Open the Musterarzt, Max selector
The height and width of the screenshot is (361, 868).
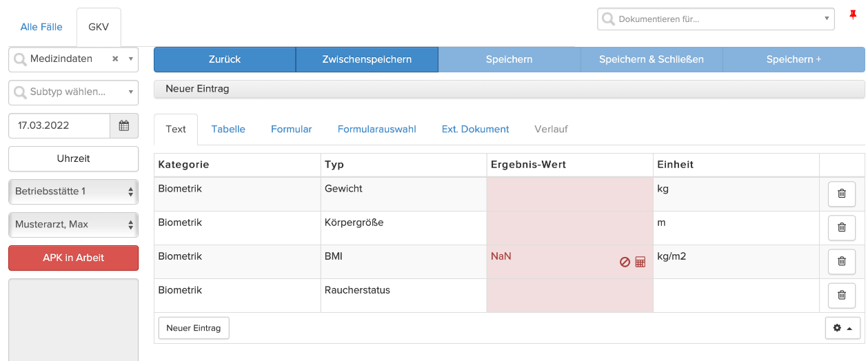tap(73, 224)
